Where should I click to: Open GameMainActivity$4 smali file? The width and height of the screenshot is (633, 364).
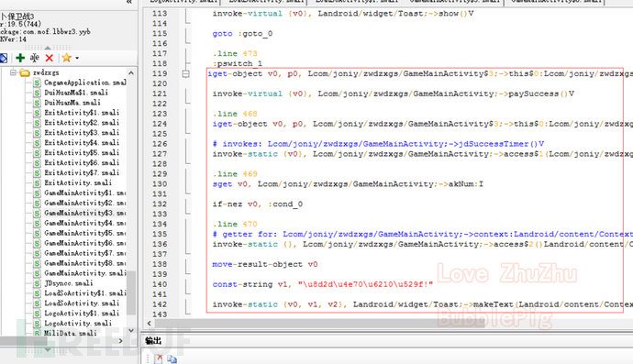84,223
